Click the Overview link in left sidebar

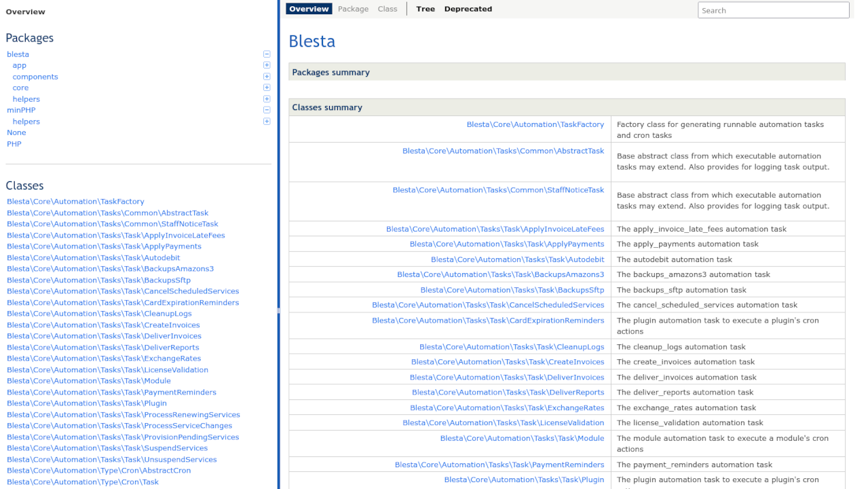tap(25, 12)
